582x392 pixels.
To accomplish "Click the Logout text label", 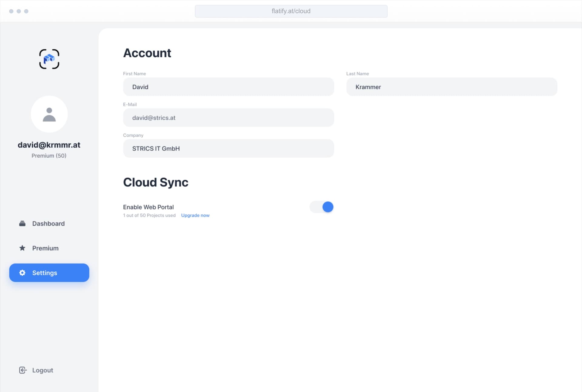I will [x=42, y=370].
